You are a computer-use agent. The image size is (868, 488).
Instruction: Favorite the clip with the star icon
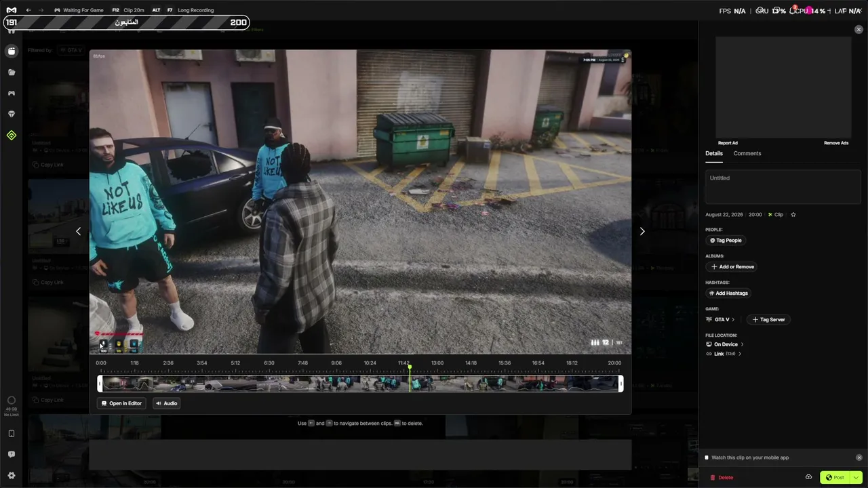pyautogui.click(x=793, y=215)
